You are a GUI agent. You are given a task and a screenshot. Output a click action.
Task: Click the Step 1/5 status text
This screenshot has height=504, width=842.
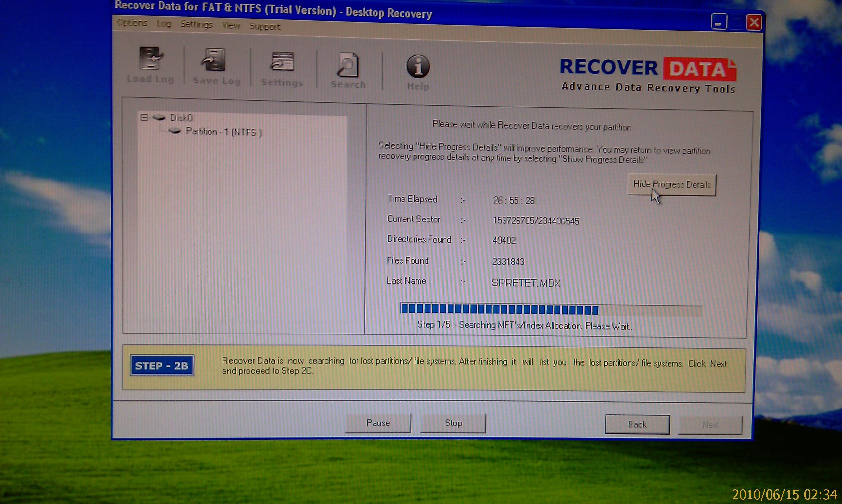click(x=526, y=325)
